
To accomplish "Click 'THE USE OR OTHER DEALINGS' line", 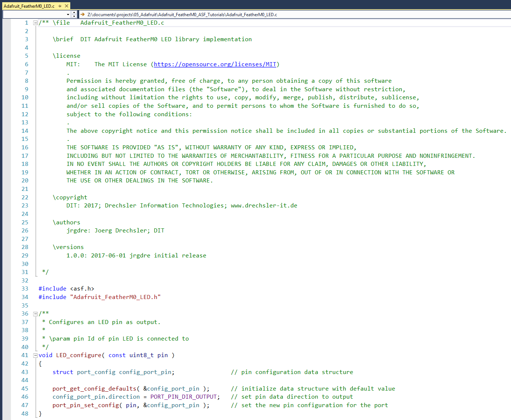I will coord(140,181).
